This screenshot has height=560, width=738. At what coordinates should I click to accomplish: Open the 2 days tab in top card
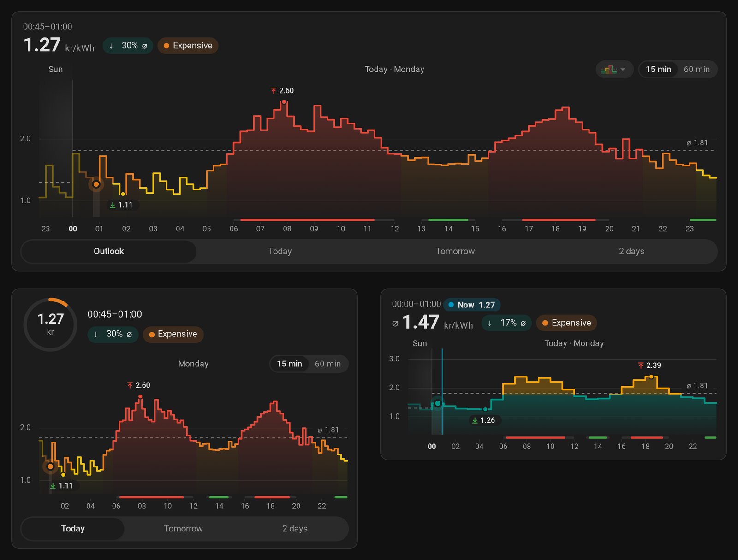631,251
